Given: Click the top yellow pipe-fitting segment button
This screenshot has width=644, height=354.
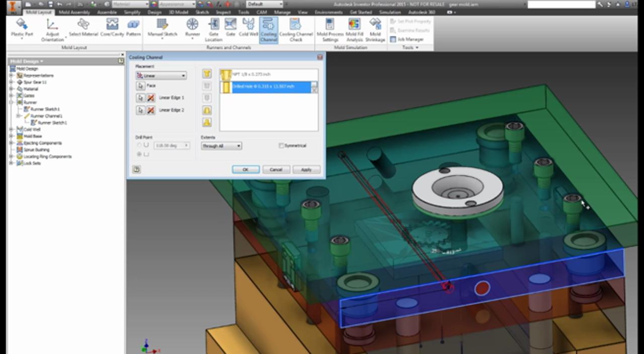Looking at the screenshot, I should 207,74.
